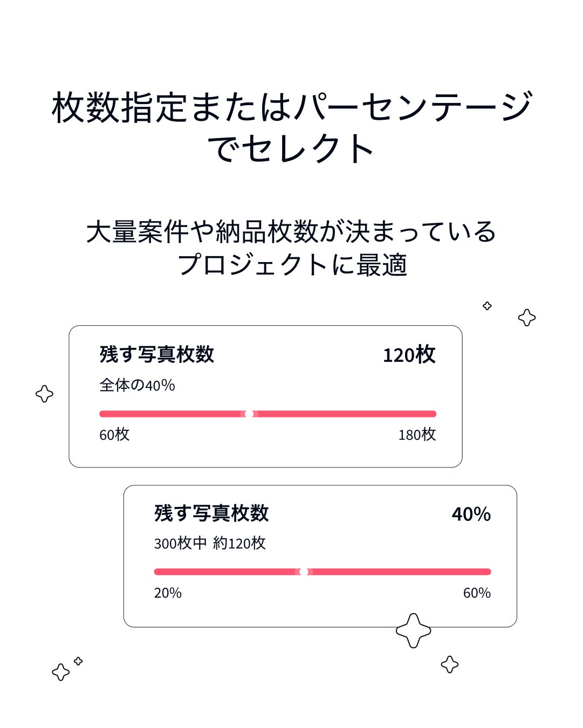Click the 180枚 maximum slider label

[417, 435]
